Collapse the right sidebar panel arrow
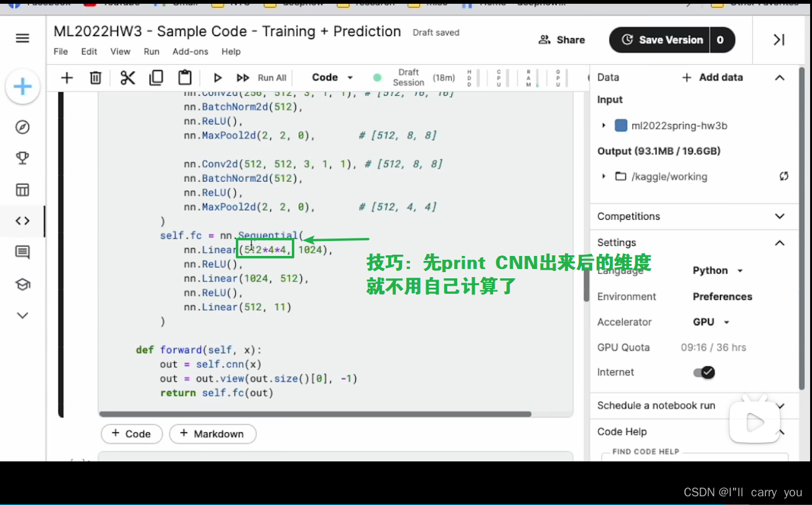This screenshot has width=812, height=505. pyautogui.click(x=778, y=40)
